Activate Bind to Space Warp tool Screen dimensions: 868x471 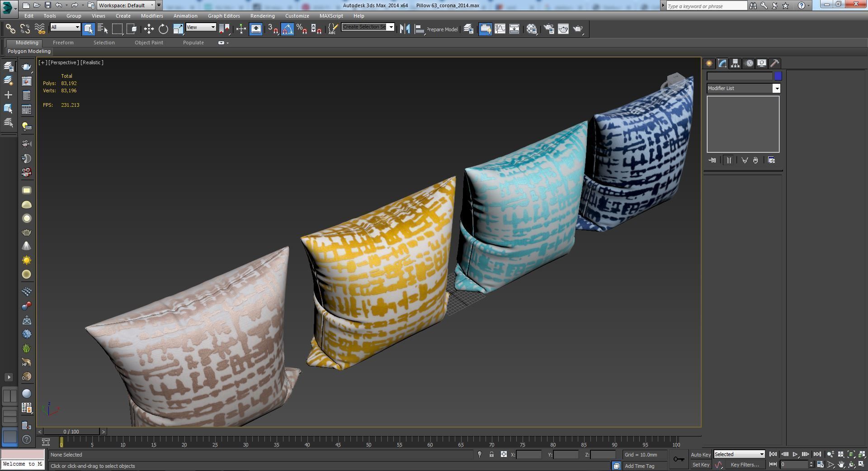pyautogui.click(x=40, y=29)
